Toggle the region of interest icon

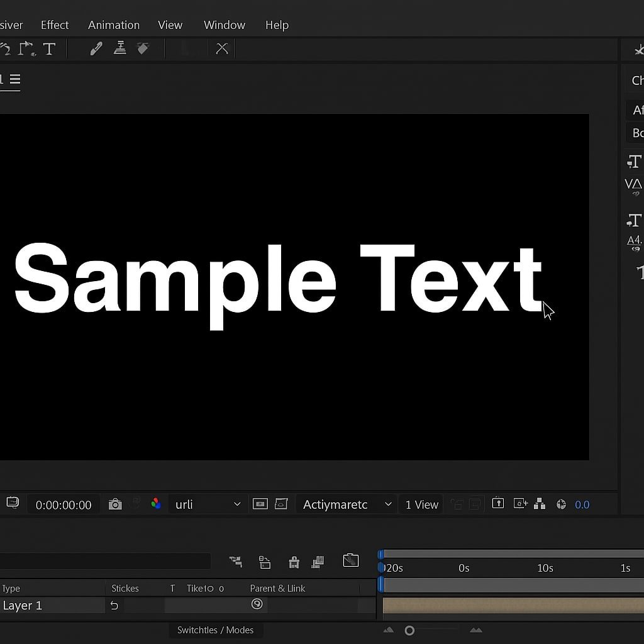coord(260,504)
